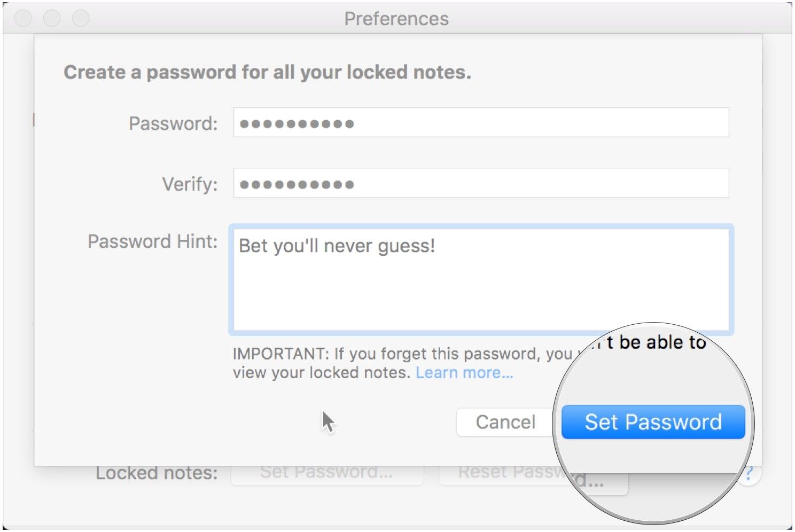
Task: Click the minimize window button
Action: click(52, 18)
